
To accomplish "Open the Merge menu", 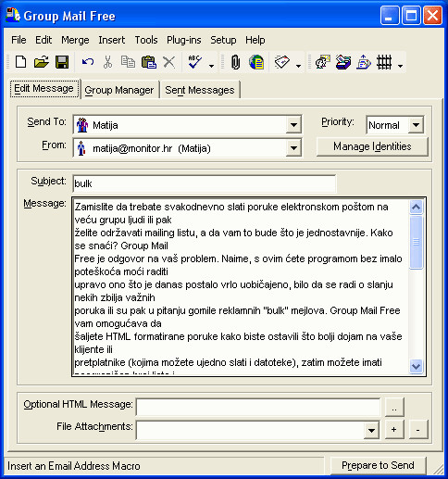I will point(75,40).
